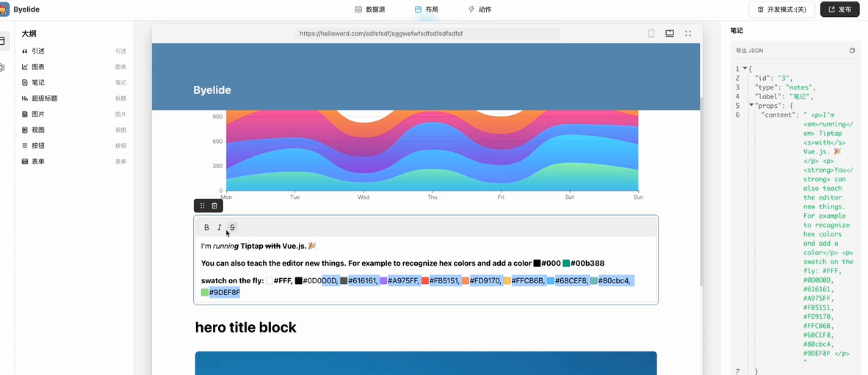The width and height of the screenshot is (868, 375).
Task: Select the 图表 chart component
Action: pos(73,67)
